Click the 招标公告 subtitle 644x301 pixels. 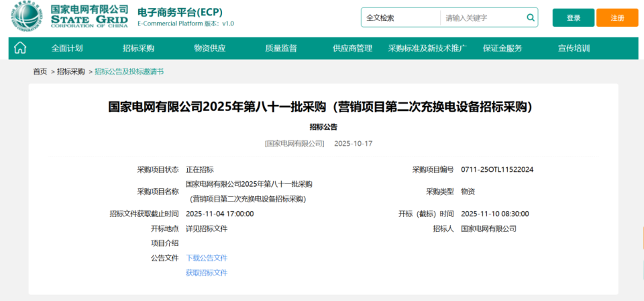pos(323,127)
